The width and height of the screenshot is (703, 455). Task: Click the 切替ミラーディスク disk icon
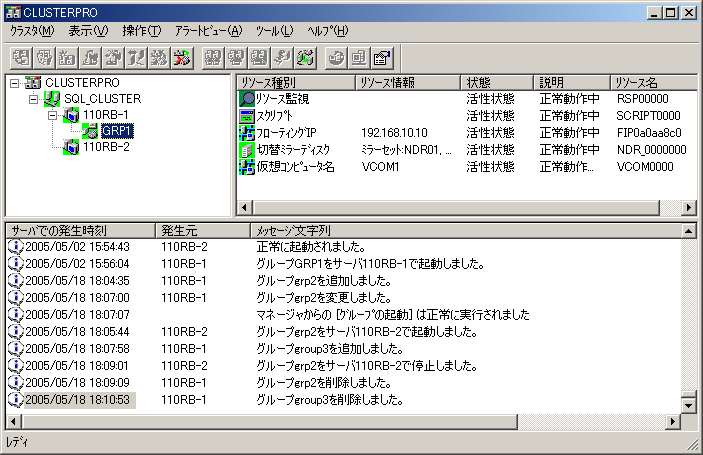[x=247, y=150]
